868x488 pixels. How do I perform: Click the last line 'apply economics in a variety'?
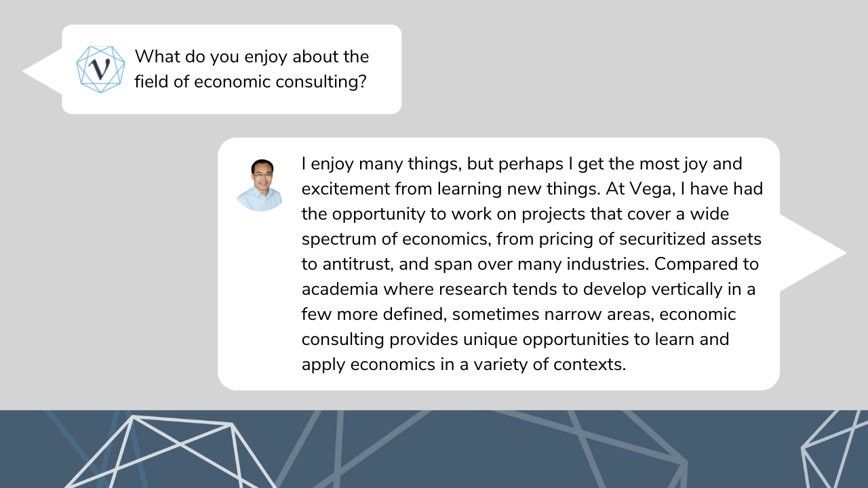click(464, 365)
